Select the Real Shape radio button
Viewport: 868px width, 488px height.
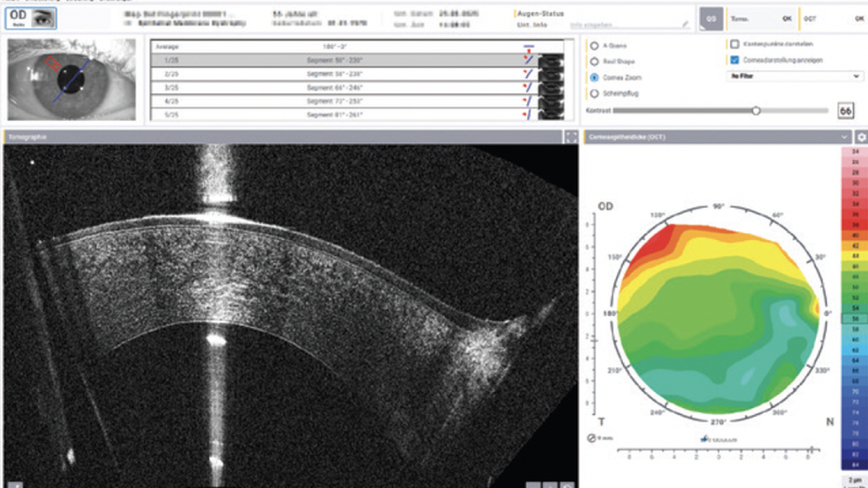[594, 62]
